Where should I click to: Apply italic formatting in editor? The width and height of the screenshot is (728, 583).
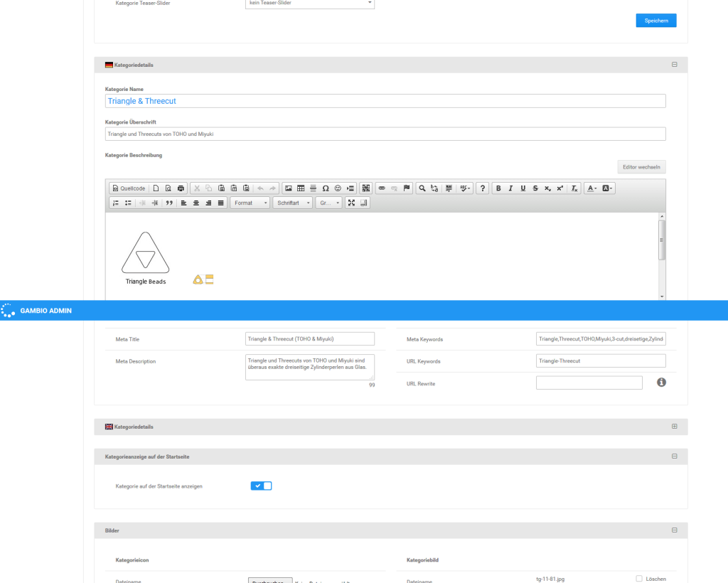click(510, 188)
